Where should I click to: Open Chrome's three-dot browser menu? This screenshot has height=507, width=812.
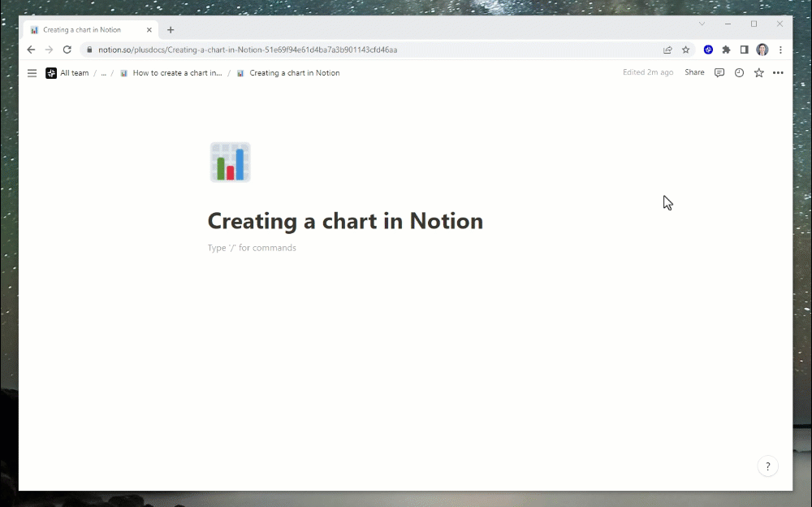pyautogui.click(x=780, y=49)
